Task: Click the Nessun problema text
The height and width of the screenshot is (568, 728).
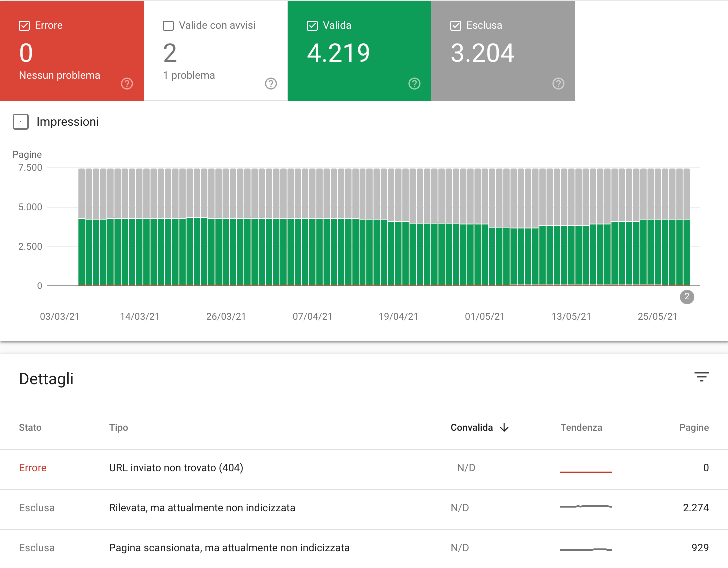Action: 60,75
